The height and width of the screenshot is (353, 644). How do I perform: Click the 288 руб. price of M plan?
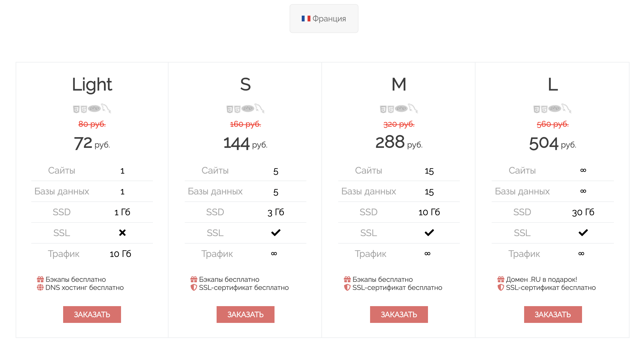click(x=399, y=142)
